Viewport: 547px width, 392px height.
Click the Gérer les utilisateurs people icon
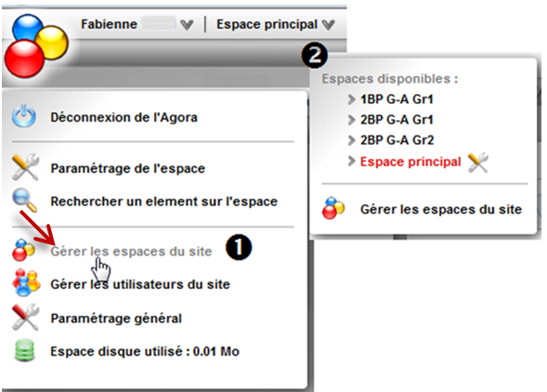(x=26, y=282)
